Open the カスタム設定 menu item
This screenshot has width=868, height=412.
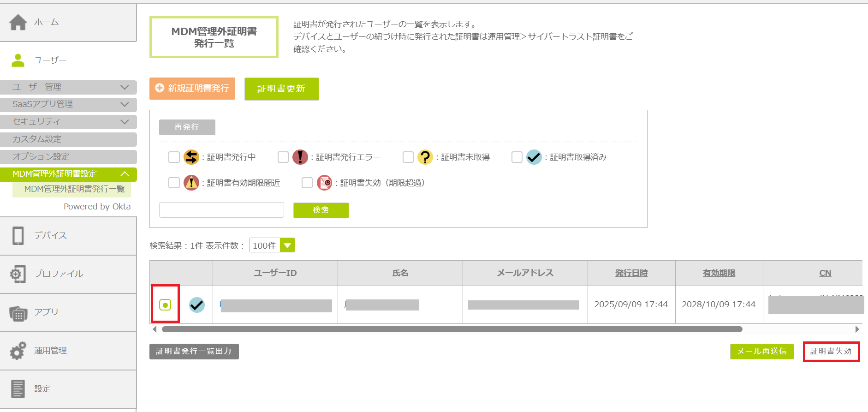pyautogui.click(x=68, y=139)
